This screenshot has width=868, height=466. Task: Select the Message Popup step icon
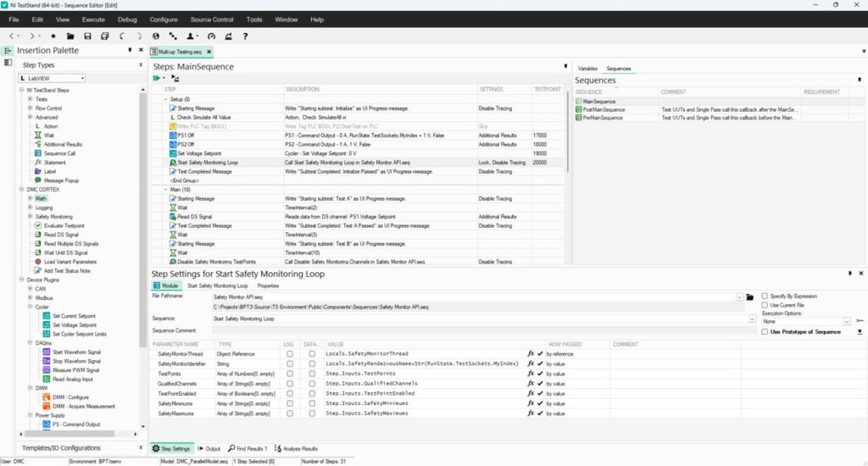click(37, 180)
